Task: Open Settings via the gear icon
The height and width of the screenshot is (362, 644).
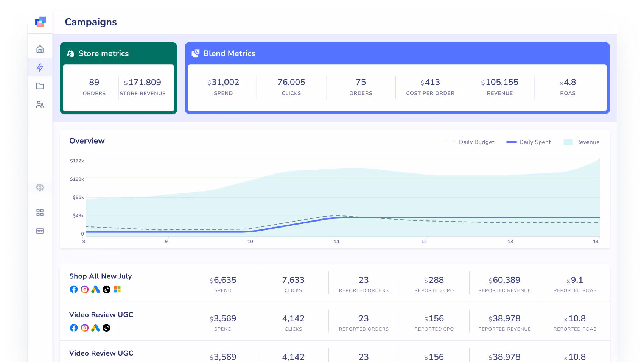Action: (40, 187)
